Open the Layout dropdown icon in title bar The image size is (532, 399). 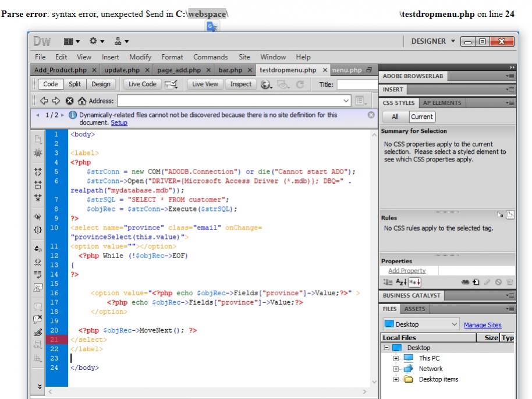[72, 41]
